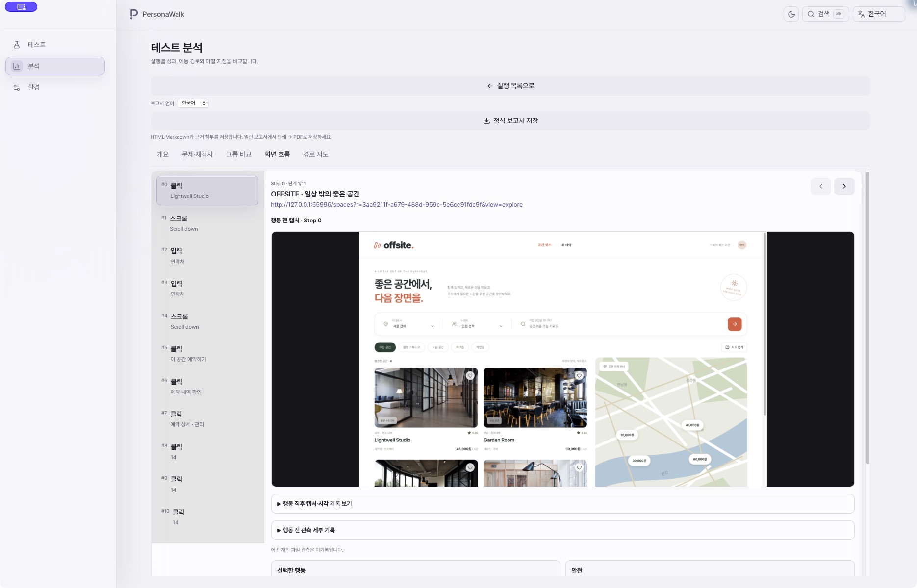
Task: Select step #10 클릭 14
Action: [x=207, y=517]
